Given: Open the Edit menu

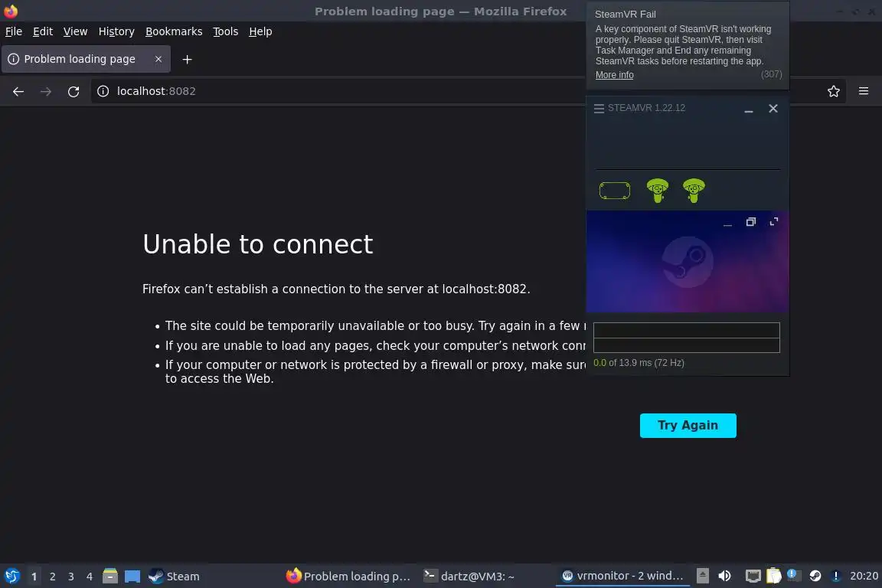Looking at the screenshot, I should click(43, 31).
